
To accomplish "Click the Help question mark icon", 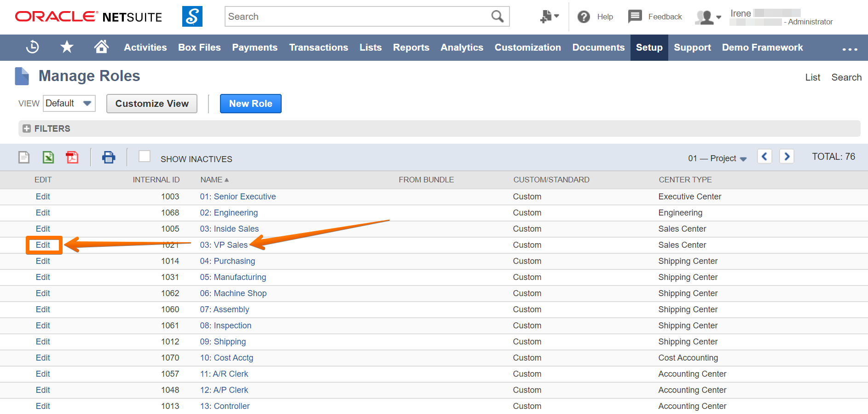I will pos(584,17).
